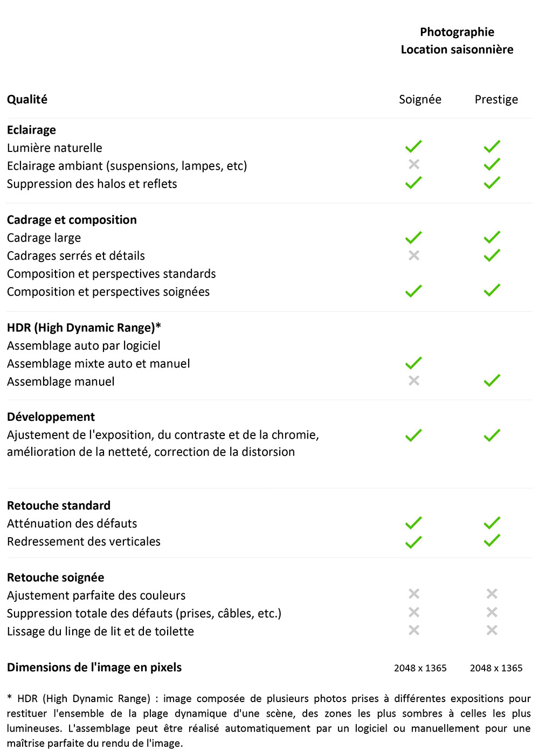Click Prestige checkmark for Redressement des verticales
This screenshot has height=756, width=539.
pos(492,540)
